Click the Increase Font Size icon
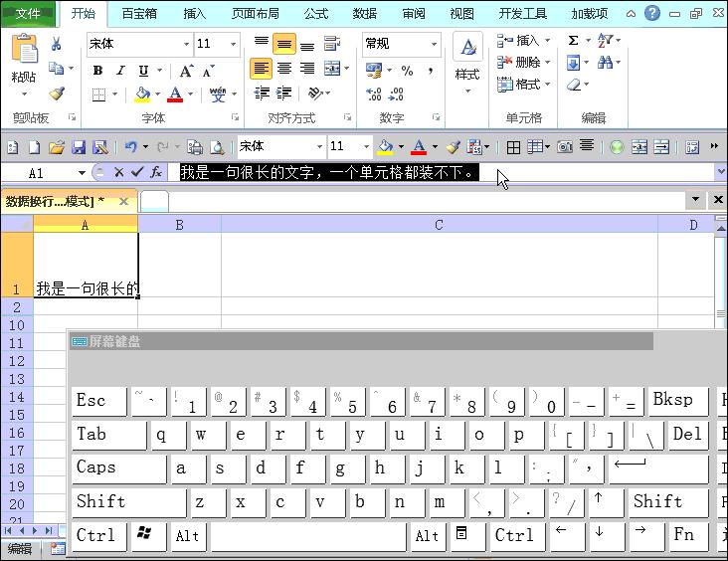Screen dimensions: 728x561 [187, 71]
